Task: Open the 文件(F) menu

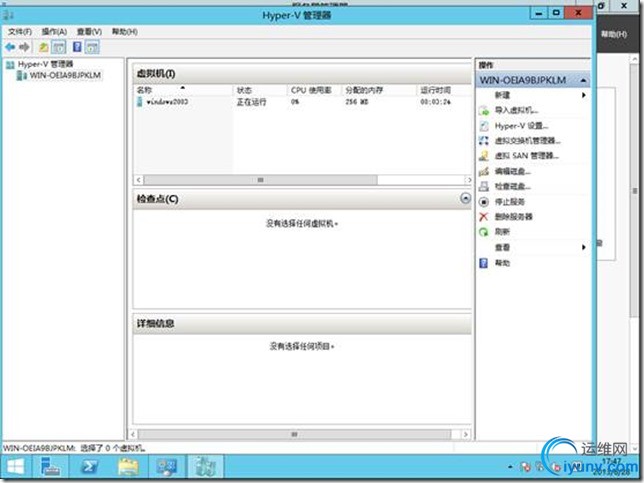Action: point(20,32)
